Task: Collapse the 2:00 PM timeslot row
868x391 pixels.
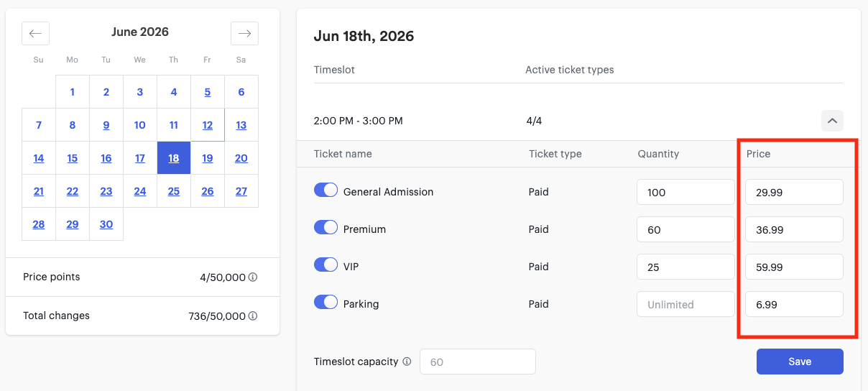Action: click(x=832, y=121)
